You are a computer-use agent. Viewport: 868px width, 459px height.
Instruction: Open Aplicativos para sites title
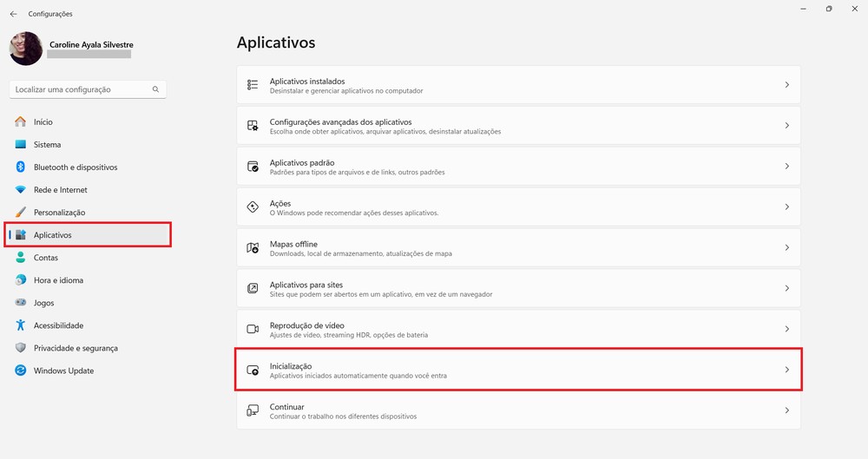(x=306, y=285)
